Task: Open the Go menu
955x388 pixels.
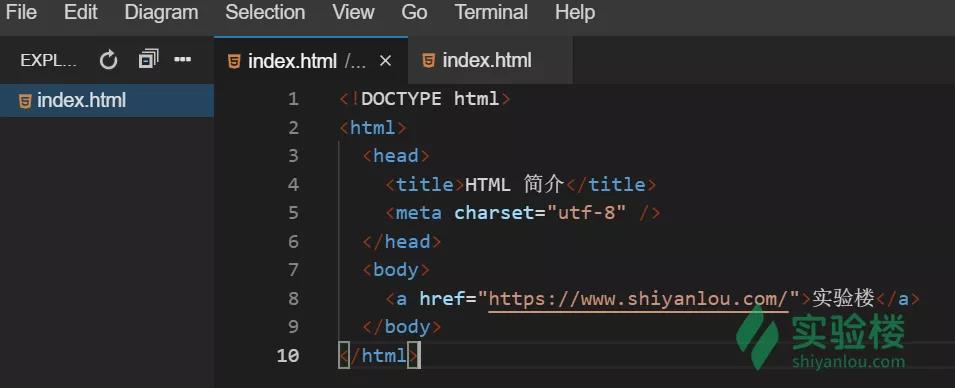Action: click(x=414, y=12)
